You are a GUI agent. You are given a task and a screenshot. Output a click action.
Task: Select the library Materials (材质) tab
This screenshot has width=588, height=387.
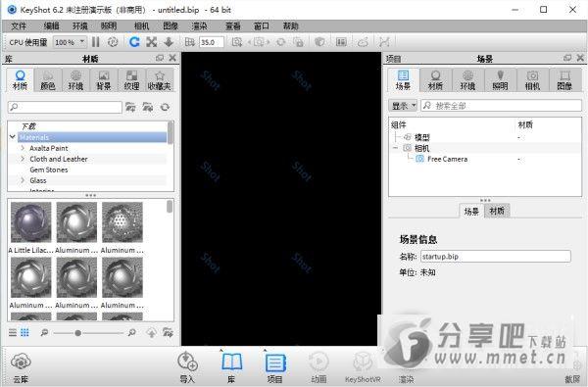click(20, 80)
